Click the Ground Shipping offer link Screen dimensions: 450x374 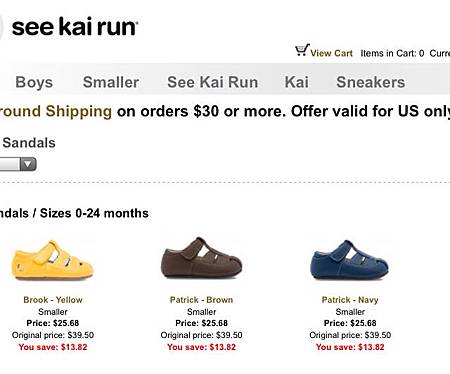56,111
